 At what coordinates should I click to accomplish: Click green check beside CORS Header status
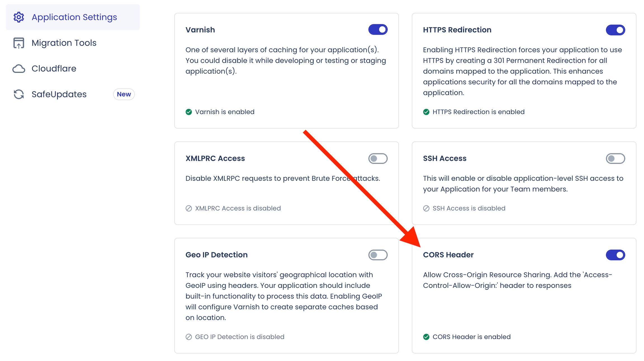tap(426, 337)
